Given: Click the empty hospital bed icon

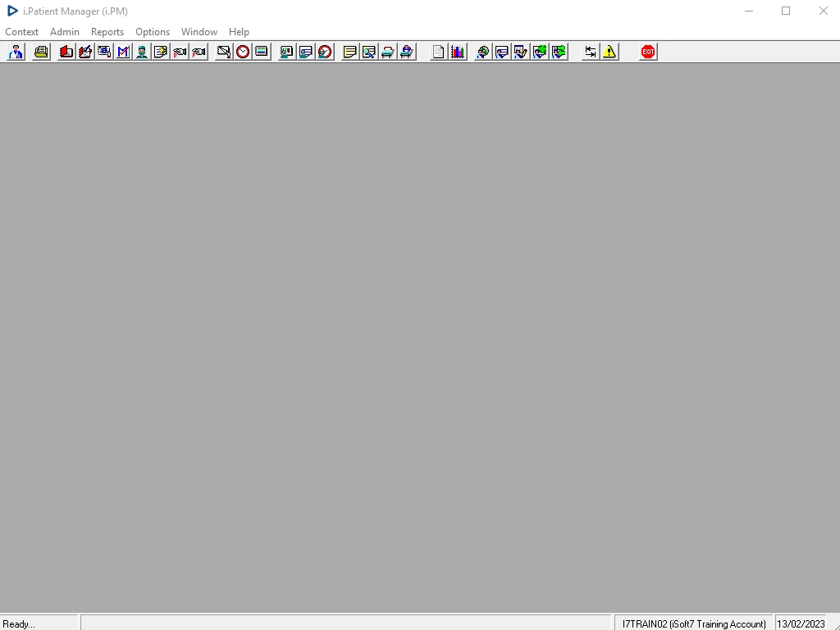Looking at the screenshot, I should click(388, 52).
